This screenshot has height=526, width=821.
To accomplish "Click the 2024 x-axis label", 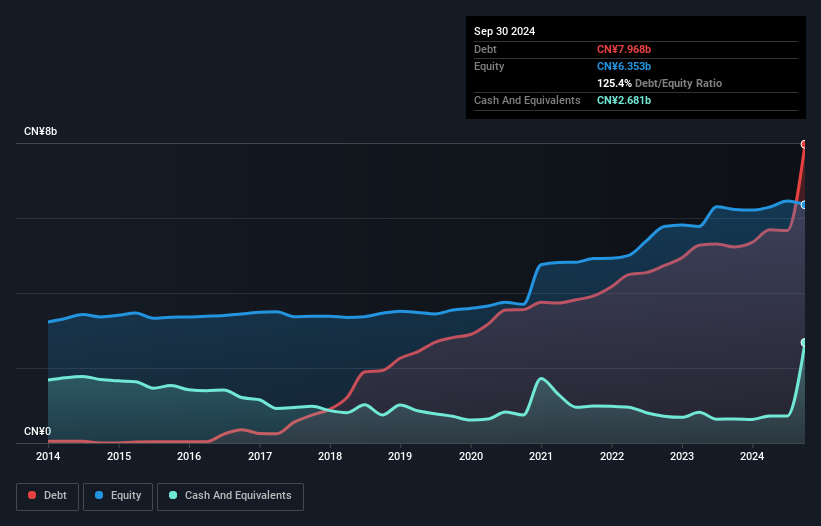I will point(752,456).
